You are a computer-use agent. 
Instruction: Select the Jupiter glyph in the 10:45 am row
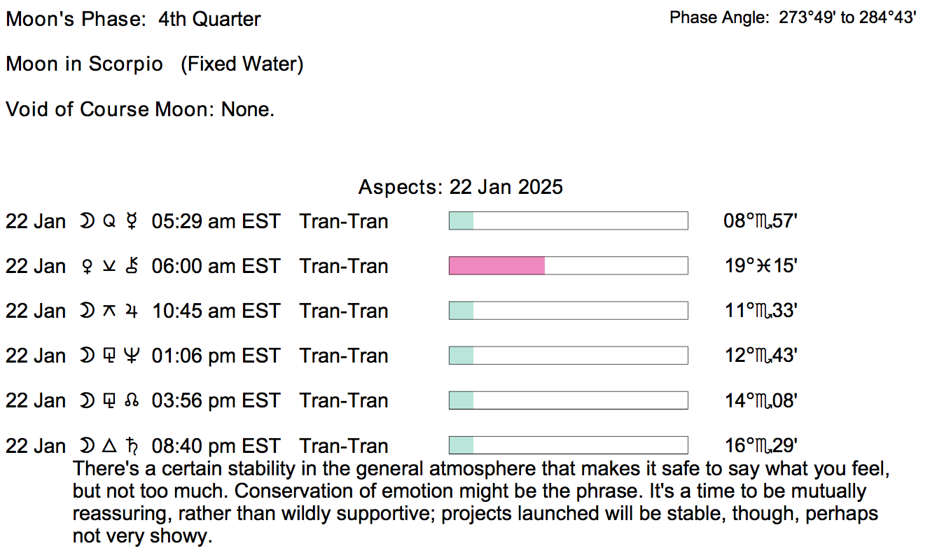130,311
